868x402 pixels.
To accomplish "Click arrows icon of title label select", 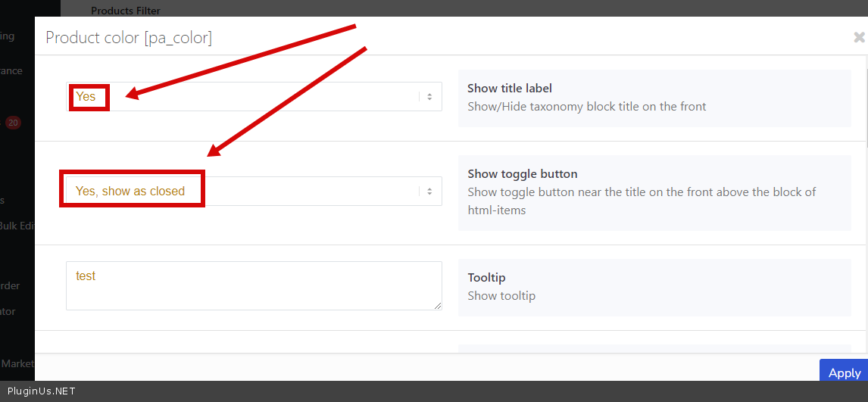I will tap(429, 97).
